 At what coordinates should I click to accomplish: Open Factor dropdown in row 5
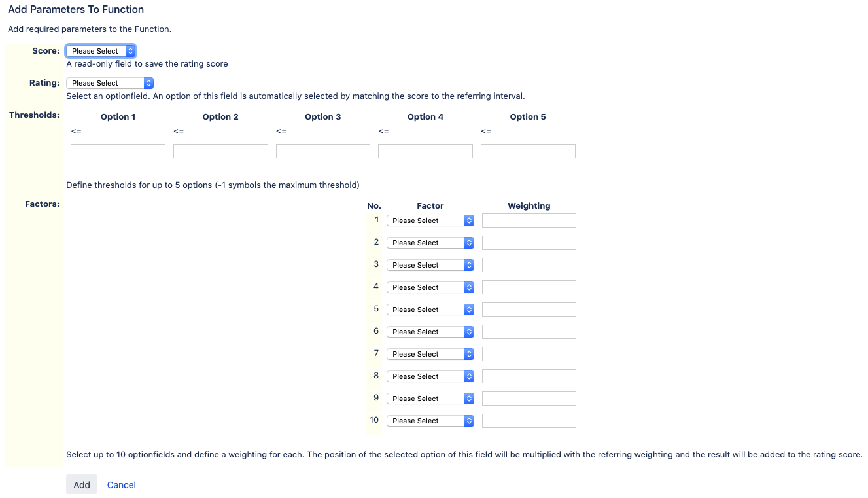coord(430,310)
